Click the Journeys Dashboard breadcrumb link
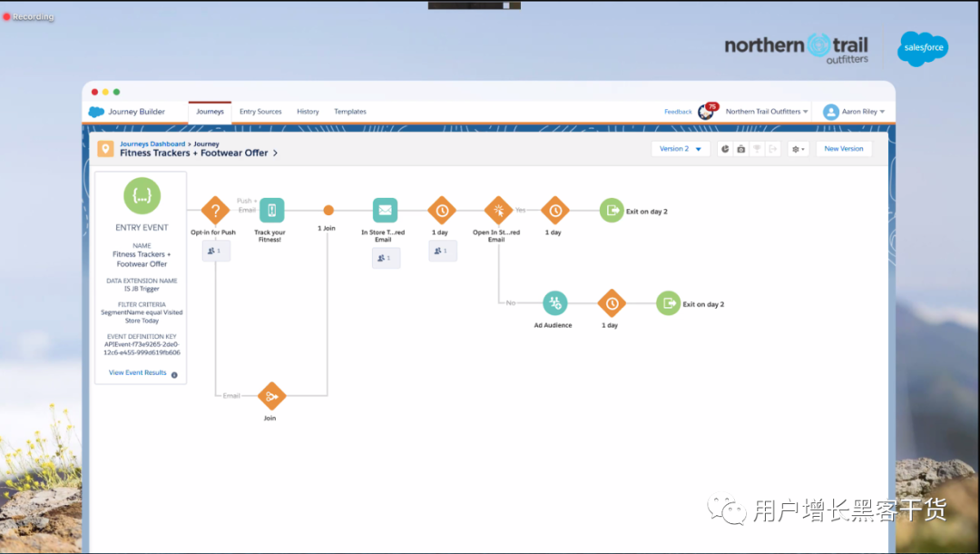This screenshot has width=980, height=554. [152, 143]
